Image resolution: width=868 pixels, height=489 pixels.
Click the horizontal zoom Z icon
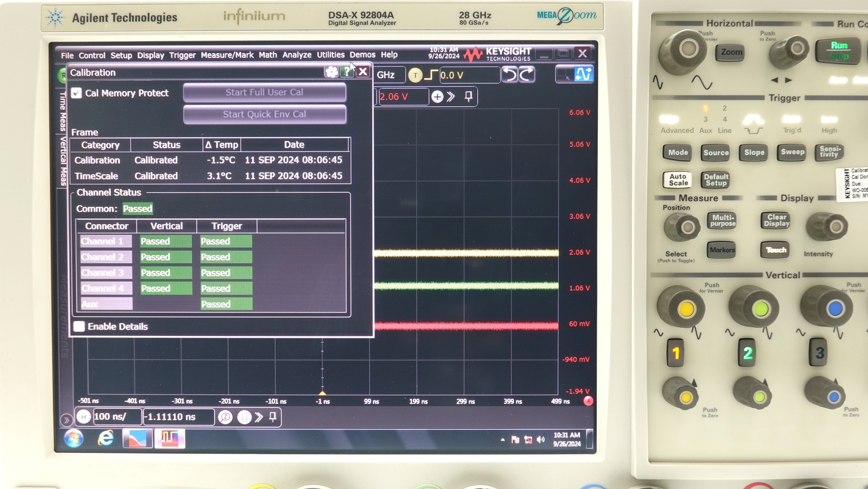(225, 417)
